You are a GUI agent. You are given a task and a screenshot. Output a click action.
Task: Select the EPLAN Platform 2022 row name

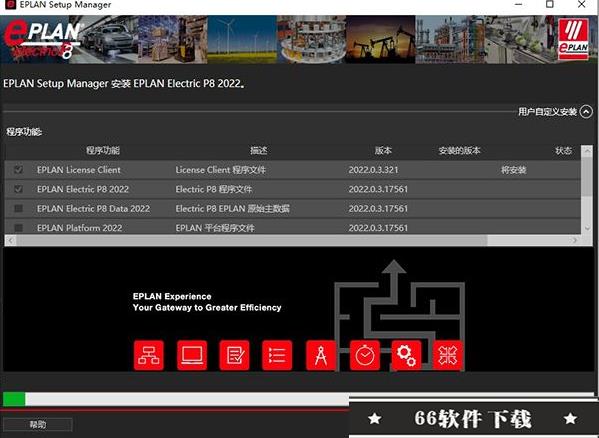79,228
